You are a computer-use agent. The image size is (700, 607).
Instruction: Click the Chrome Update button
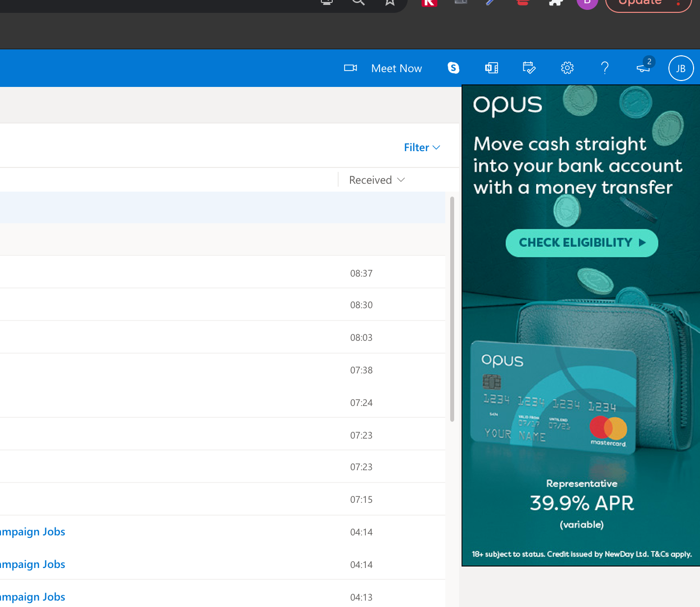tap(648, 3)
